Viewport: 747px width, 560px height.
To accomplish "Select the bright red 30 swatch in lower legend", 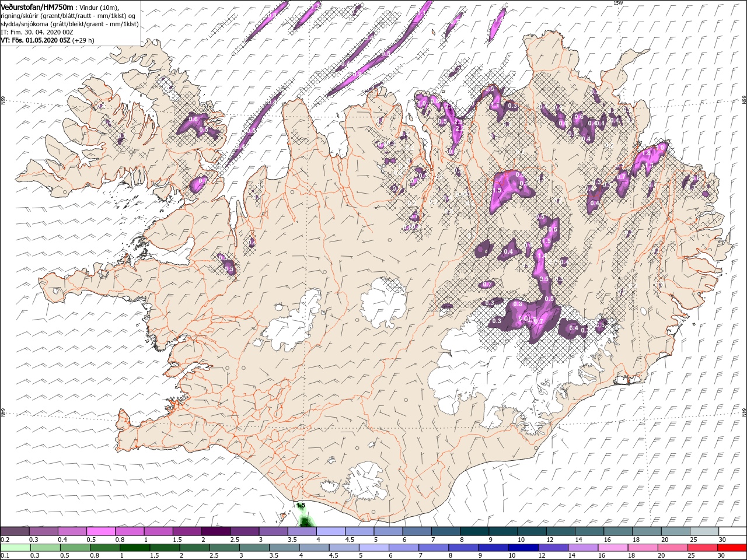I will coord(732,548).
